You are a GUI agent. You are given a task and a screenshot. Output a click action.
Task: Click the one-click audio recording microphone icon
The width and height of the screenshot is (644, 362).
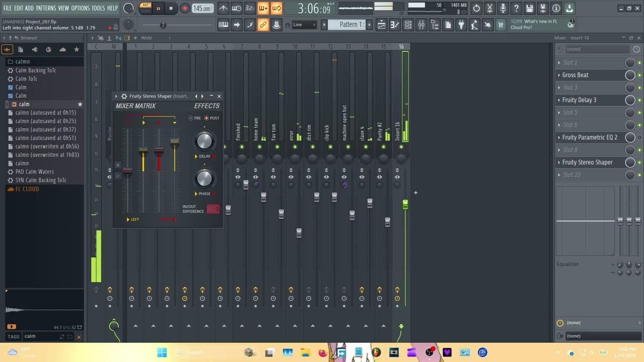[503, 8]
